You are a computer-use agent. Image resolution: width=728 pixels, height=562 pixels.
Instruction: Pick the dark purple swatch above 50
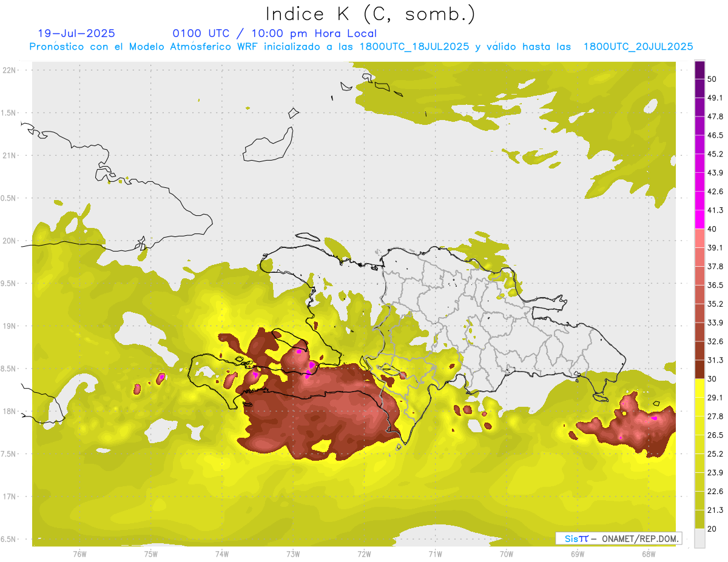click(x=699, y=70)
